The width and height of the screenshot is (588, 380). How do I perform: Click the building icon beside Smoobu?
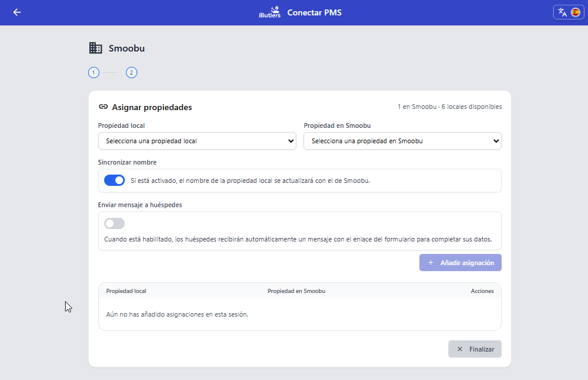pyautogui.click(x=95, y=48)
